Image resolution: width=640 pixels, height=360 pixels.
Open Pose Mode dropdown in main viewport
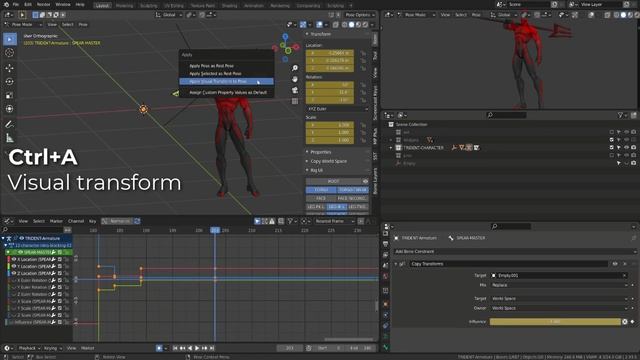click(24, 24)
